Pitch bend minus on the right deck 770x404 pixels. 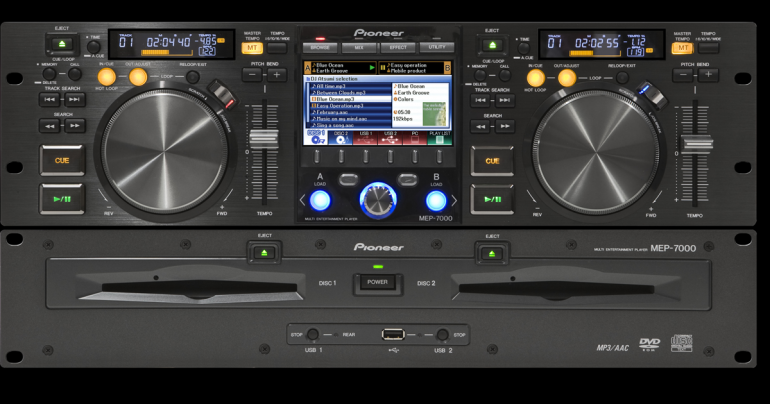click(x=683, y=75)
